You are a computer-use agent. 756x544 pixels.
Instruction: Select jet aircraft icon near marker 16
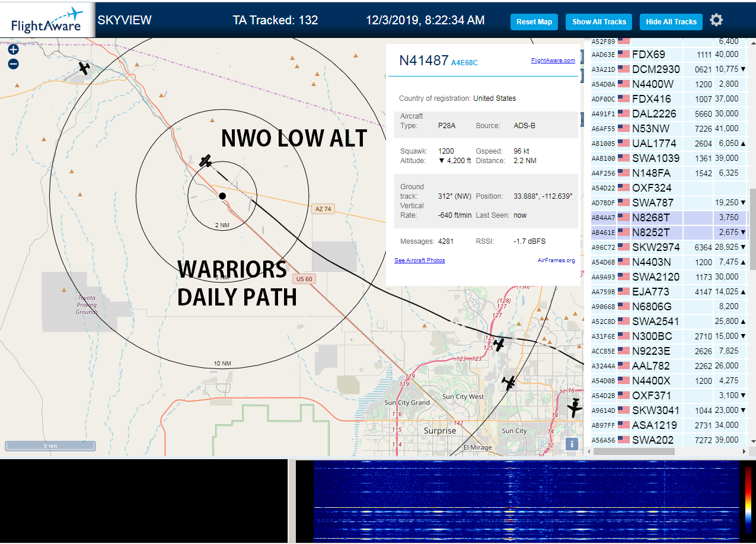point(575,408)
